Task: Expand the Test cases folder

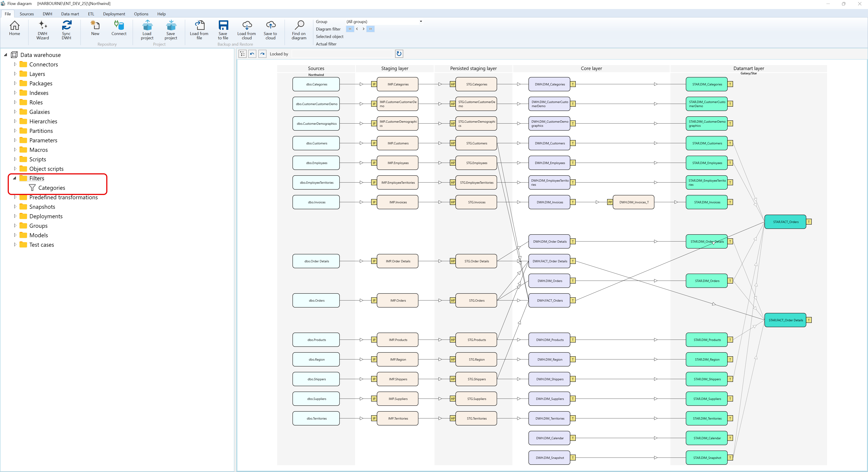Action: [x=15, y=245]
